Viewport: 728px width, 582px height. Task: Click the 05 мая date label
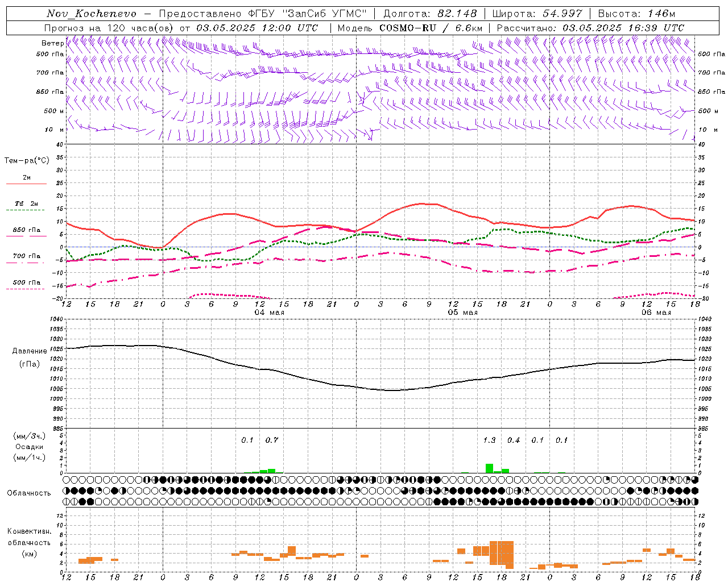(462, 312)
